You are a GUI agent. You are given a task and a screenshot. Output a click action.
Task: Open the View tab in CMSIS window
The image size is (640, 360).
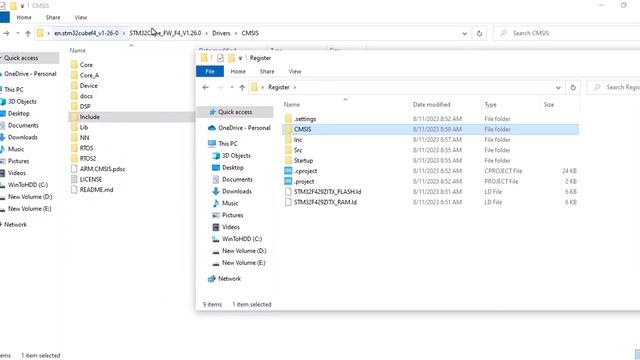(x=80, y=18)
